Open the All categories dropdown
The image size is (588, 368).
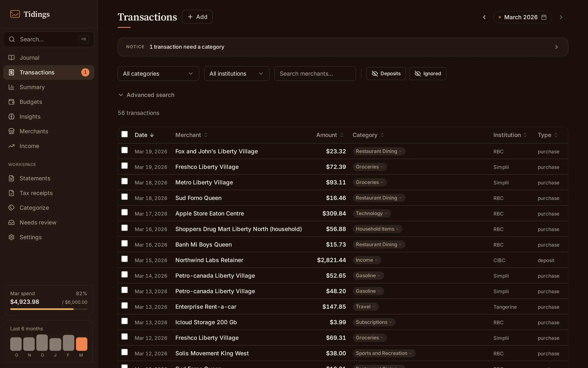tap(158, 74)
